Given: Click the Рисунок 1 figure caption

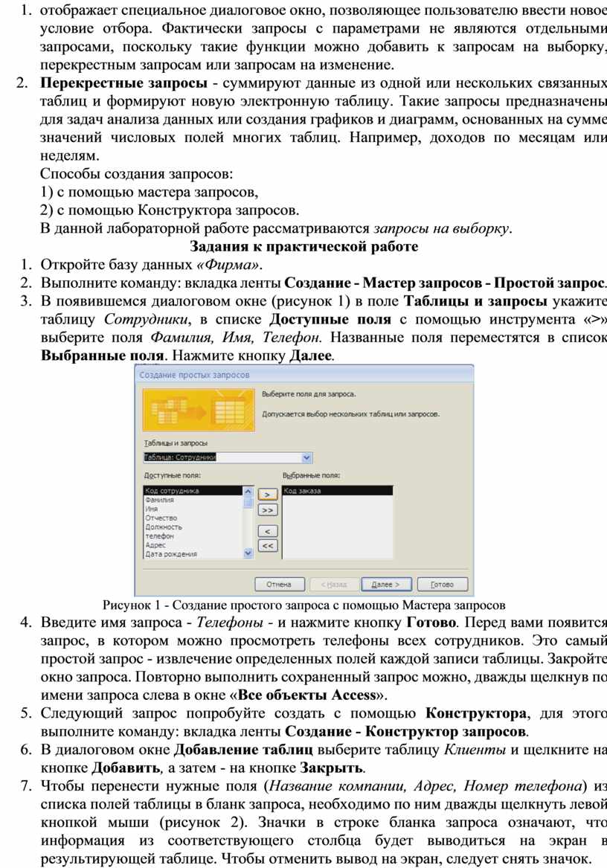Looking at the screenshot, I should [303, 605].
